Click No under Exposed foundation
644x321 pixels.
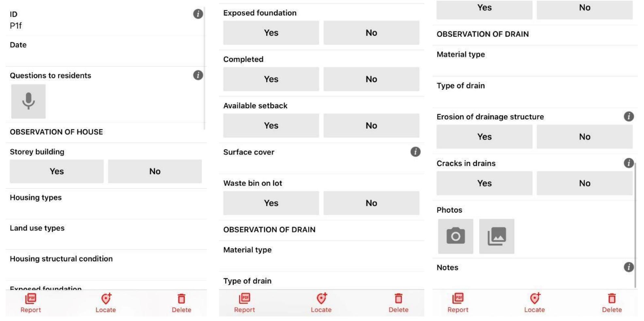372,32
